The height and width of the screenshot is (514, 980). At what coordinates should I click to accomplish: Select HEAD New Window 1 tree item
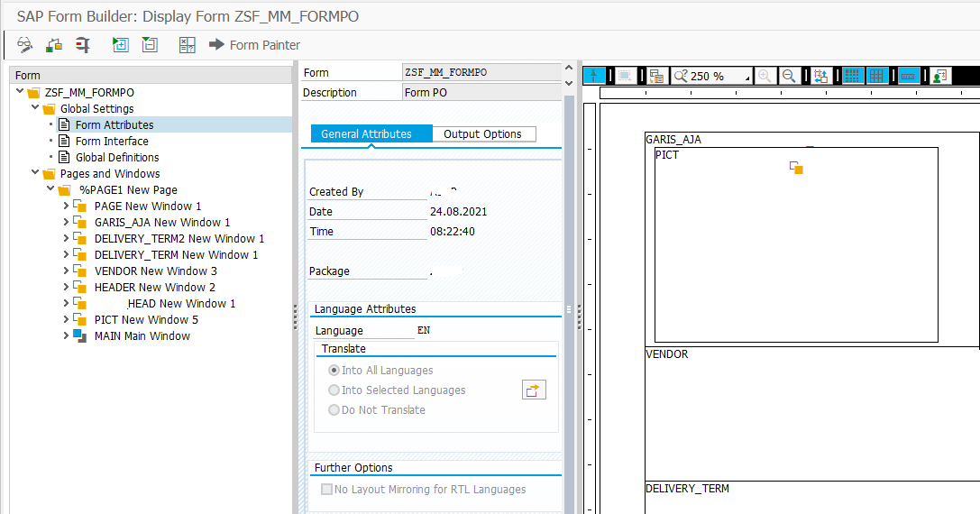tap(181, 303)
